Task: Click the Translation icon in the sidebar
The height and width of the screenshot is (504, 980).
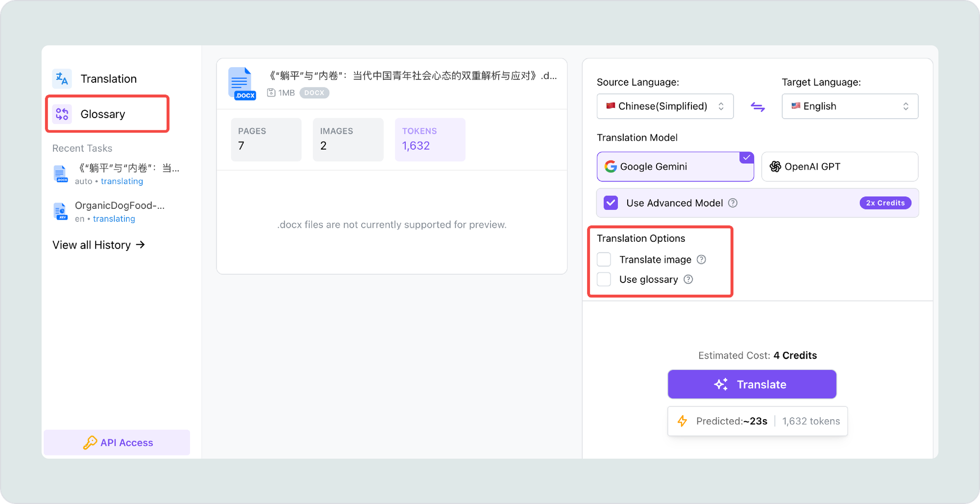Action: [x=62, y=79]
